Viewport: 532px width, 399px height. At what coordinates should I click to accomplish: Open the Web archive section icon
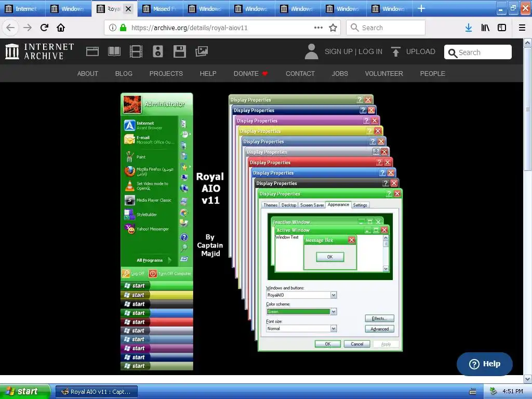92,51
